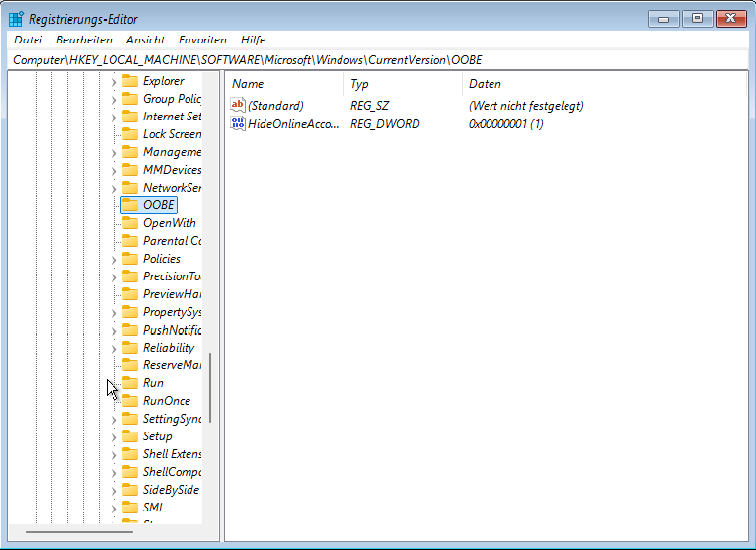Click the REG_SZ string icon of (Standard)
The image size is (756, 550).
click(238, 105)
